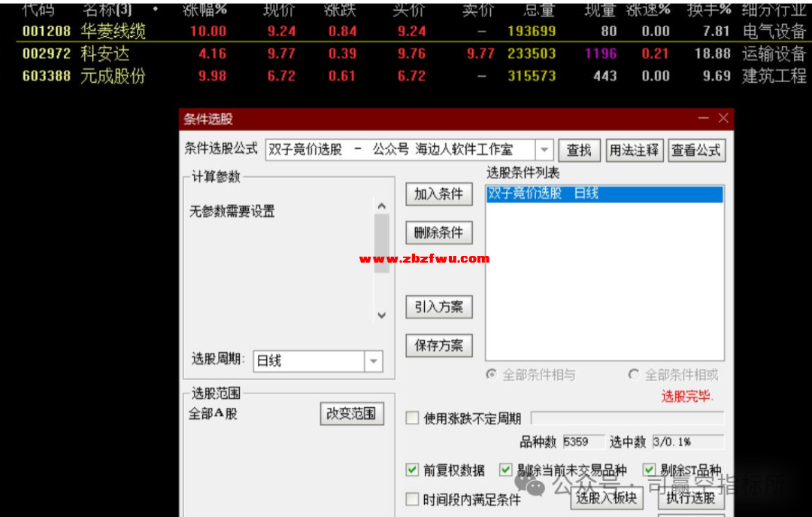Click the 名称(3) column header
812x517 pixels.
[x=108, y=9]
